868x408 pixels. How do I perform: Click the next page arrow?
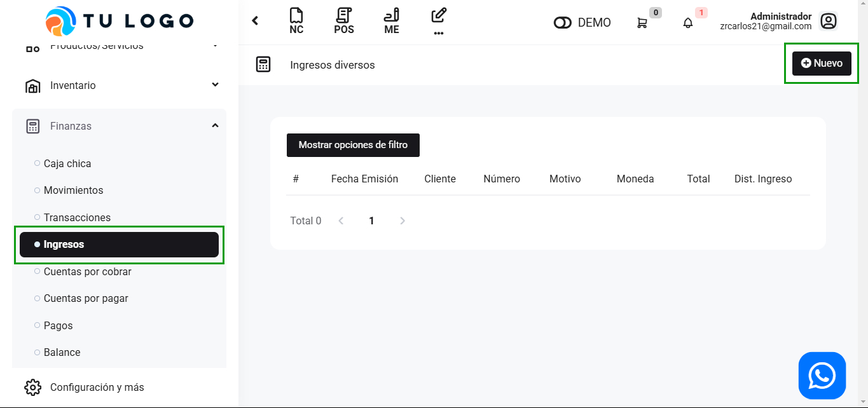[x=402, y=221]
